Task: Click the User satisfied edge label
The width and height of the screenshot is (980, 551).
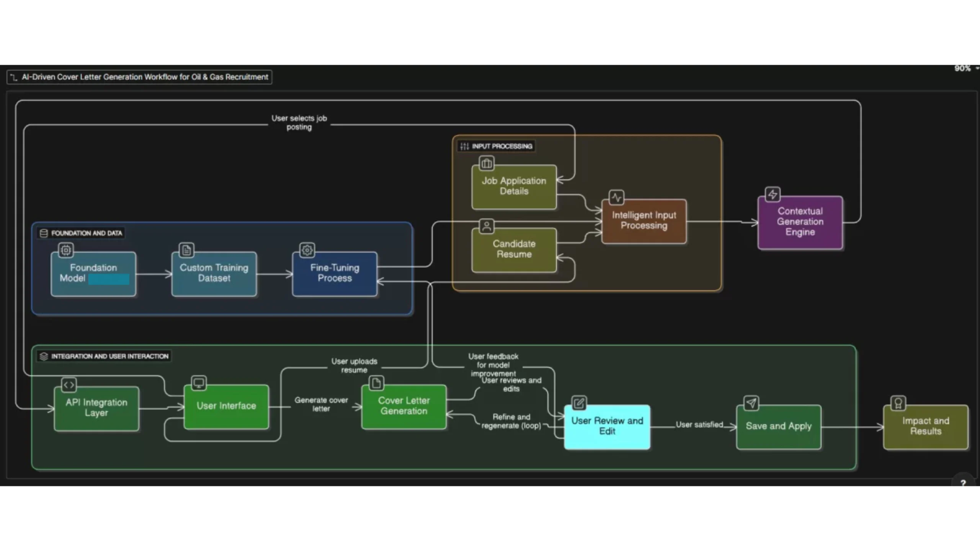Action: [x=699, y=425]
